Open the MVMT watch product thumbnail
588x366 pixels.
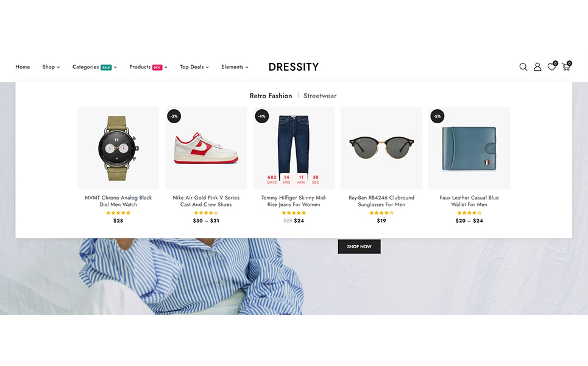[x=118, y=148]
